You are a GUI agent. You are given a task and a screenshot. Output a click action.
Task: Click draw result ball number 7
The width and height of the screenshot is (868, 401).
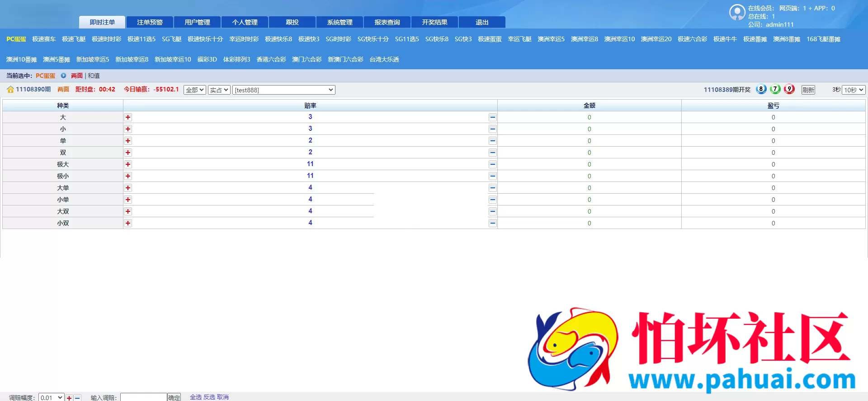(x=775, y=89)
